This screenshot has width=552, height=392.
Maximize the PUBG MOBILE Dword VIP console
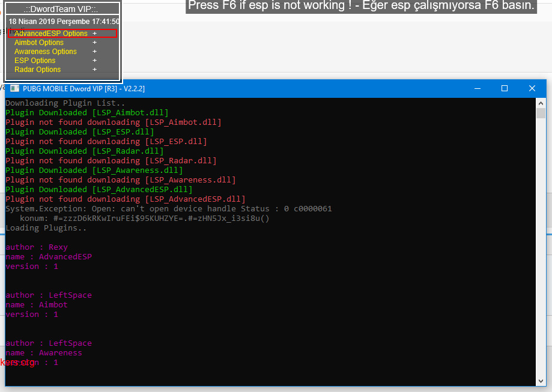[x=505, y=88]
